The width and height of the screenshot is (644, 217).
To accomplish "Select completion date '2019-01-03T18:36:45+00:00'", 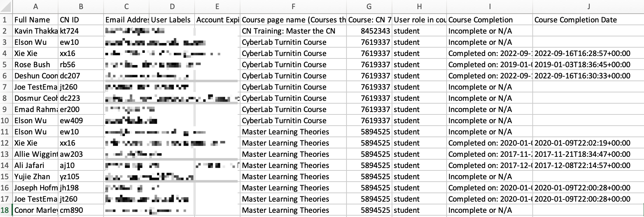I will (588, 64).
